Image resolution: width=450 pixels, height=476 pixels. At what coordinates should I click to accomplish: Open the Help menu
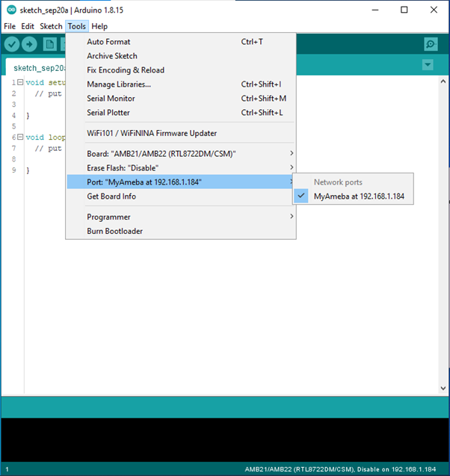point(99,26)
